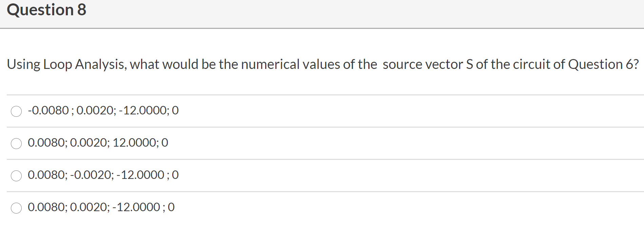Click the words "Using Loop Analysis"
Viewport: 644px width, 239px height.
66,64
